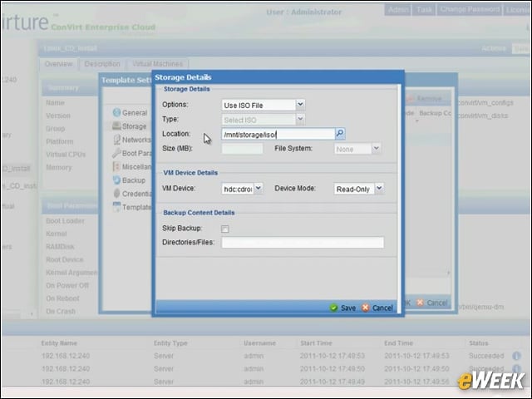Toggle the Skip Backup checkbox
The image size is (532, 399).
[225, 229]
